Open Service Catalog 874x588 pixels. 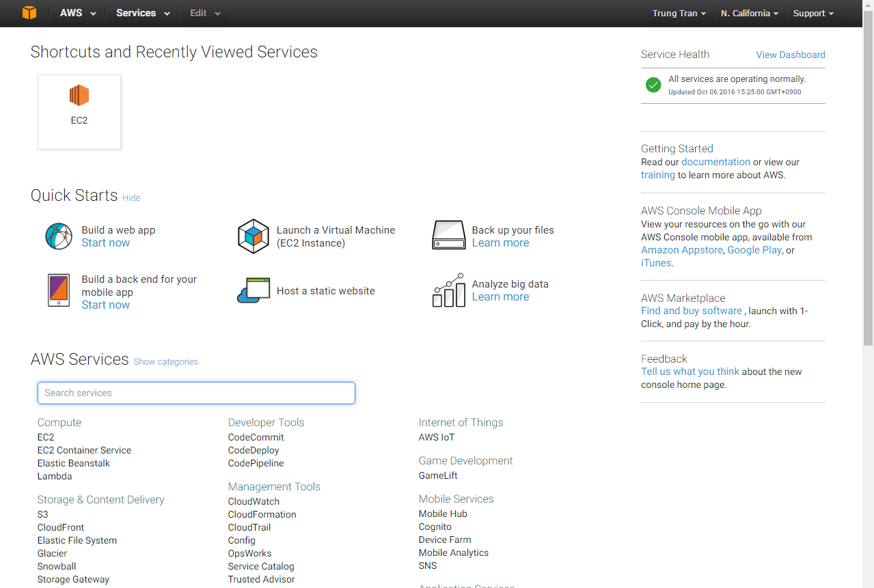(261, 566)
